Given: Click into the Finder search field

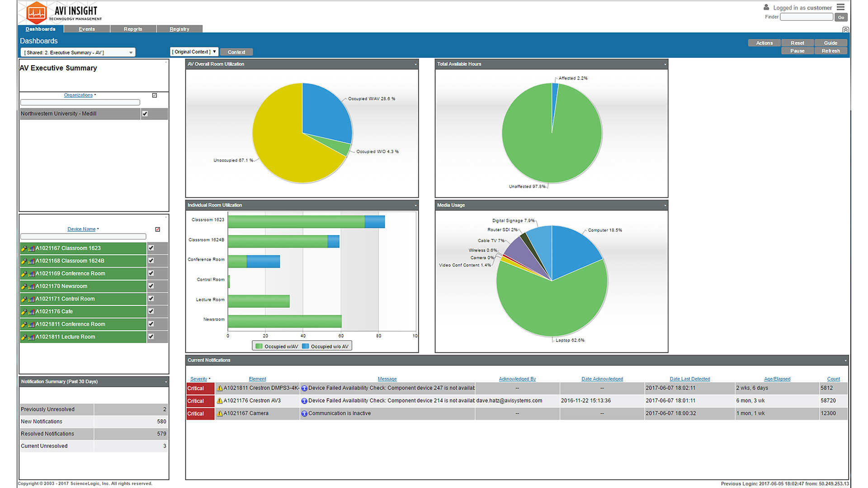Looking at the screenshot, I should (807, 17).
